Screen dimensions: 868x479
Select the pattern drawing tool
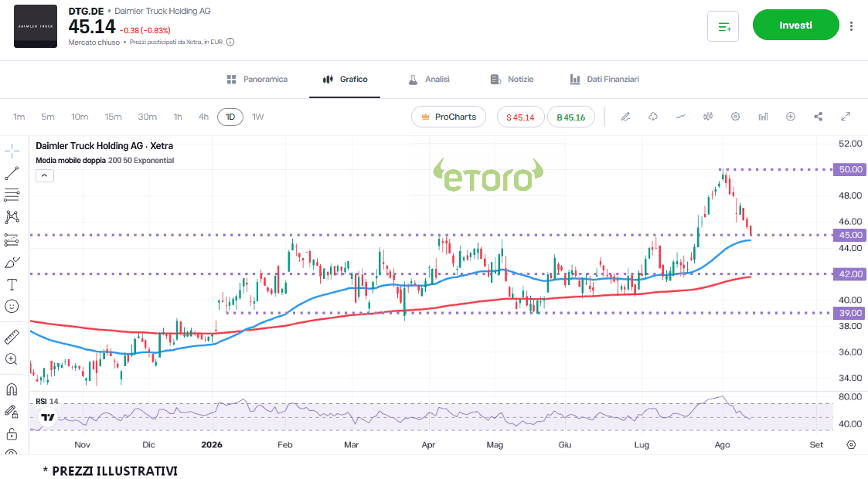pos(12,217)
